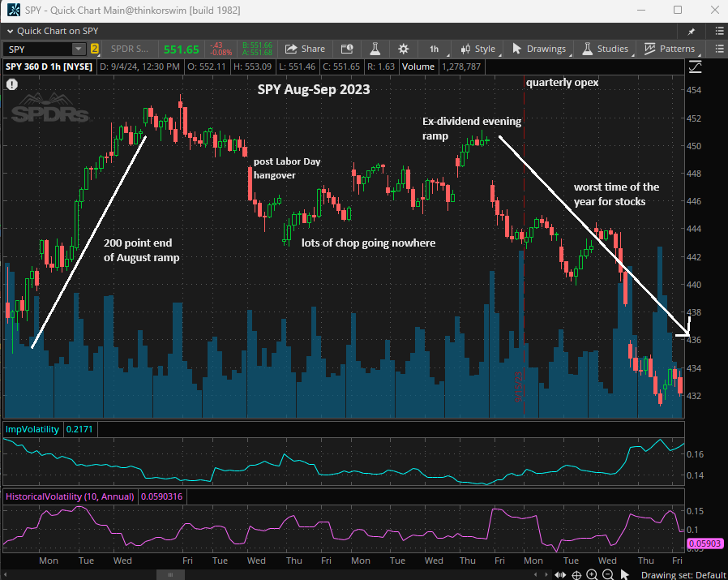The height and width of the screenshot is (580, 728).
Task: Click the pin icon in the gadget header
Action: pos(692,31)
